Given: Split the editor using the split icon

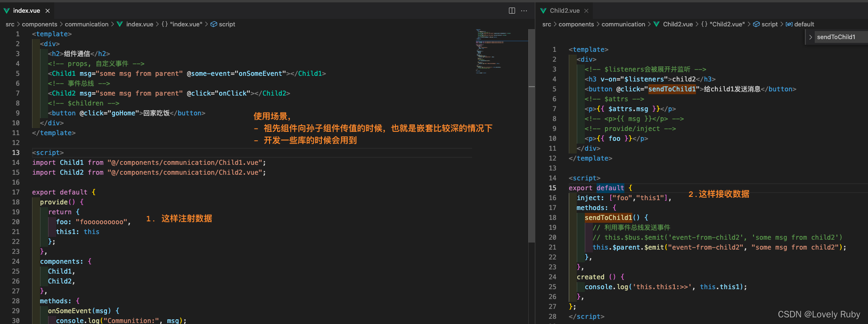Looking at the screenshot, I should [512, 11].
